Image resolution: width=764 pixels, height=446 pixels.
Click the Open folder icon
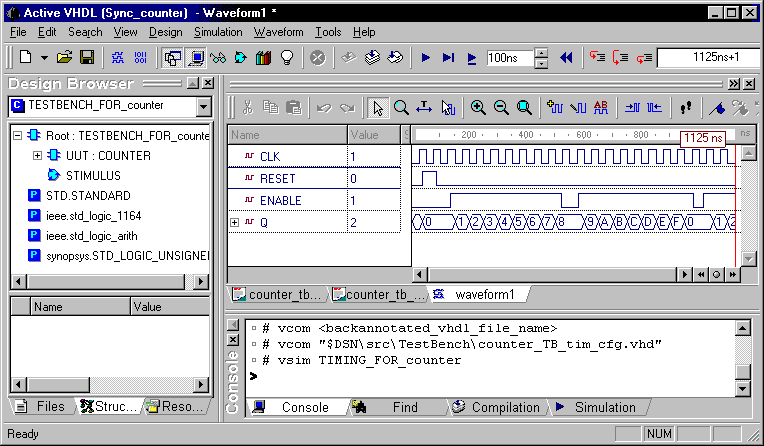[x=65, y=58]
